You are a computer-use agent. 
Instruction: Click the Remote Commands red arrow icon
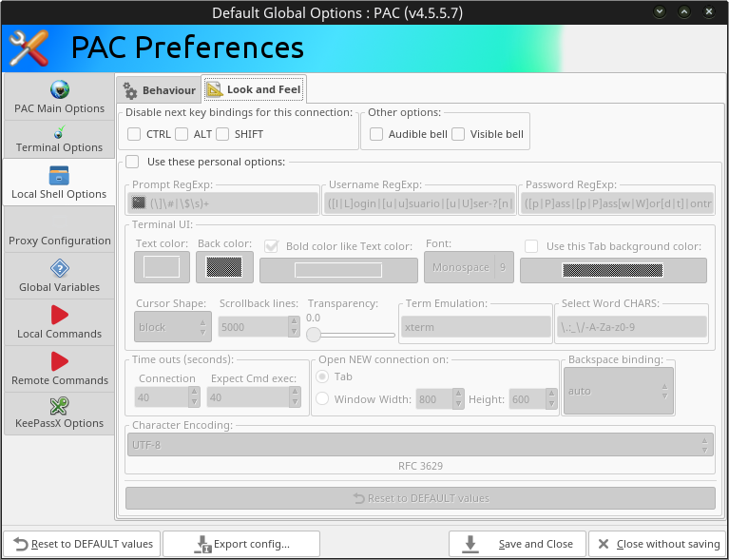[60, 361]
